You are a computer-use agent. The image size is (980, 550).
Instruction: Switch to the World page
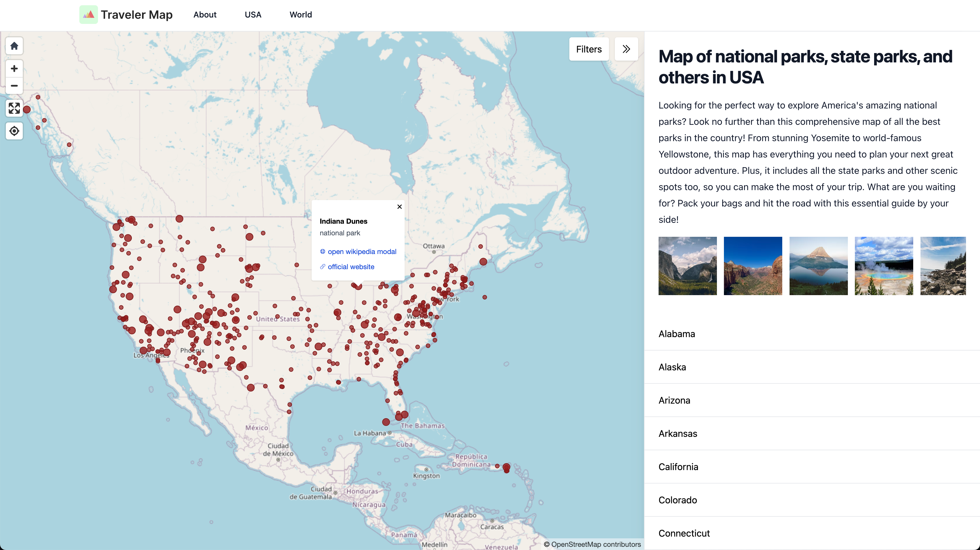click(x=300, y=15)
